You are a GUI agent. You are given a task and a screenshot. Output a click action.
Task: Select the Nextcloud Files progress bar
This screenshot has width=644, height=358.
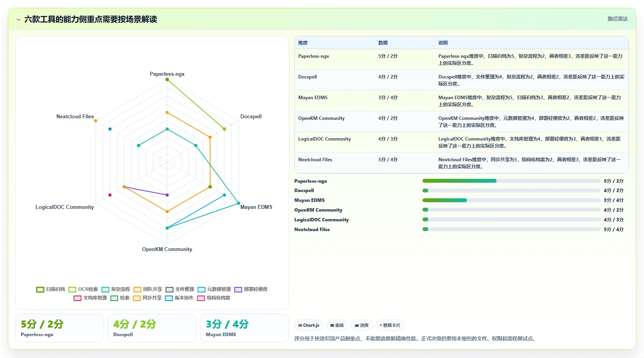(511, 230)
